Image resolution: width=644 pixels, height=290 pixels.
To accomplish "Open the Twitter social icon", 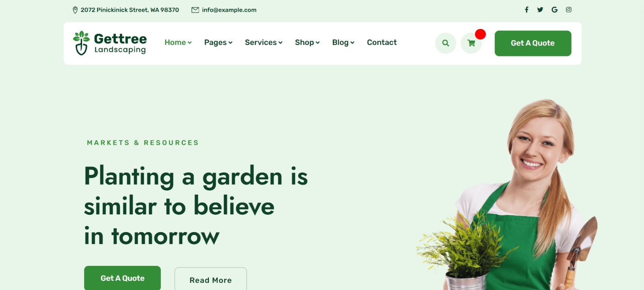I will 540,10.
